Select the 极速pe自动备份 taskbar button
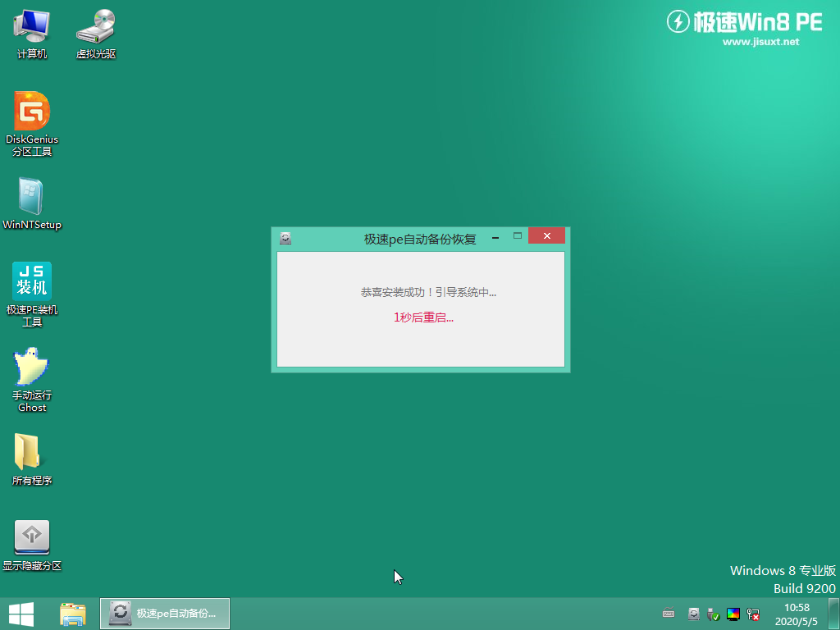The width and height of the screenshot is (840, 630). (x=164, y=613)
